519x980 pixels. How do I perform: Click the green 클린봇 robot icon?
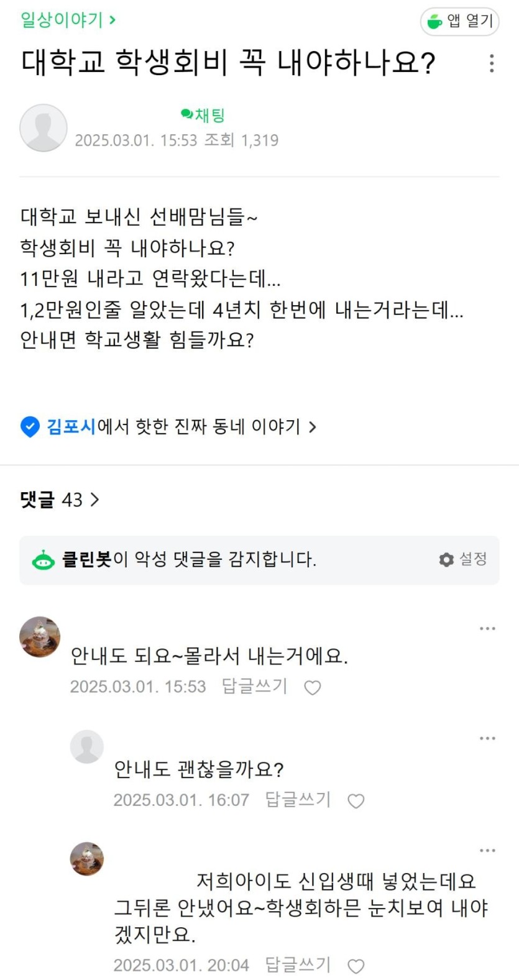click(x=43, y=560)
